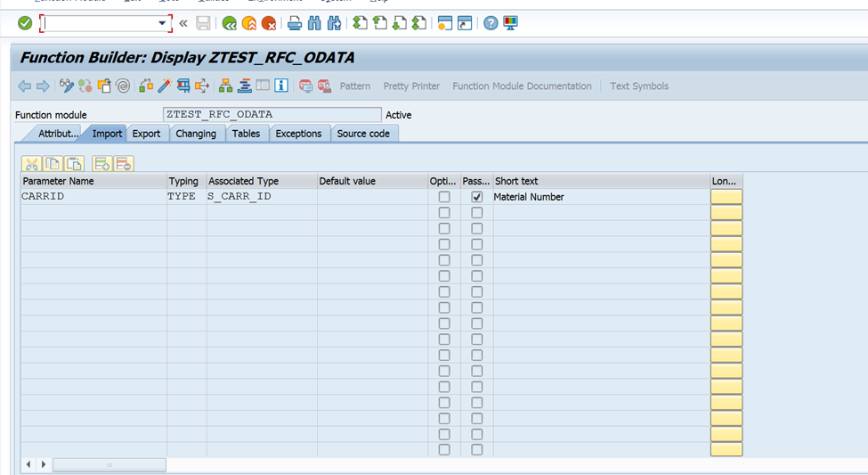Click the stop-sign external breakpoint icon
The image size is (868, 475).
tap(324, 86)
